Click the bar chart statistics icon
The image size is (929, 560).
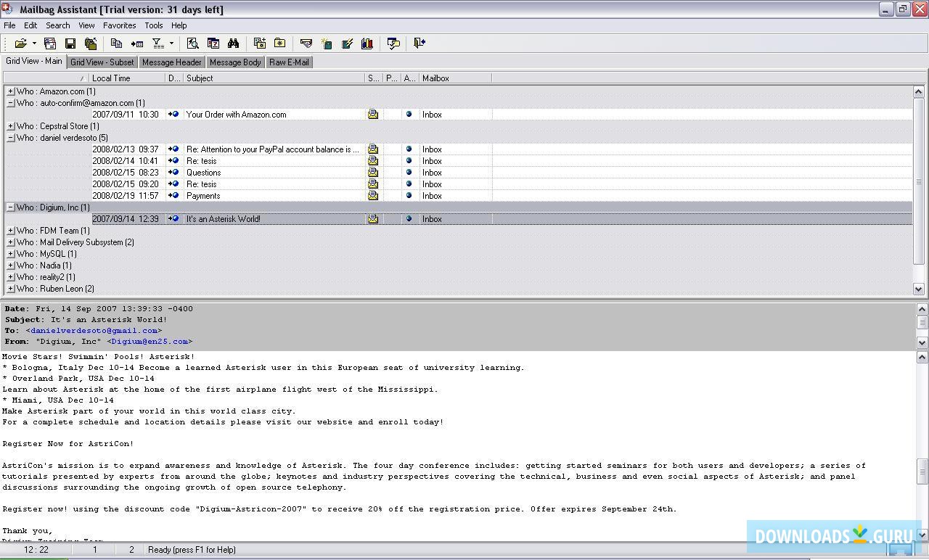point(367,44)
